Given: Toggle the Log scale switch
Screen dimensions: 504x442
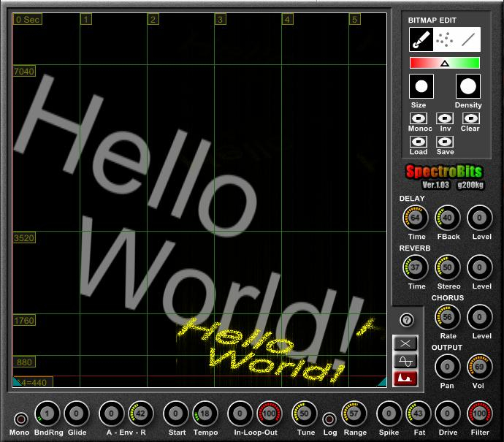Looking at the screenshot, I should (329, 419).
